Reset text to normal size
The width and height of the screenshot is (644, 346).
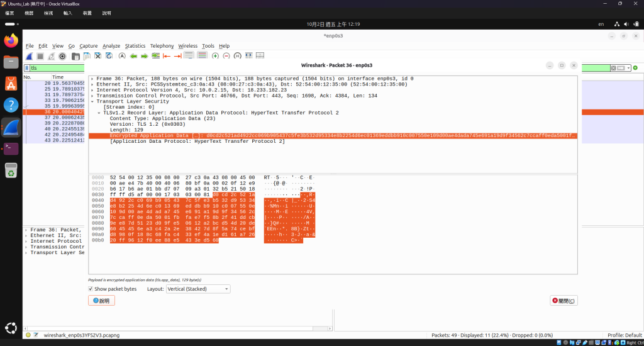pos(237,56)
